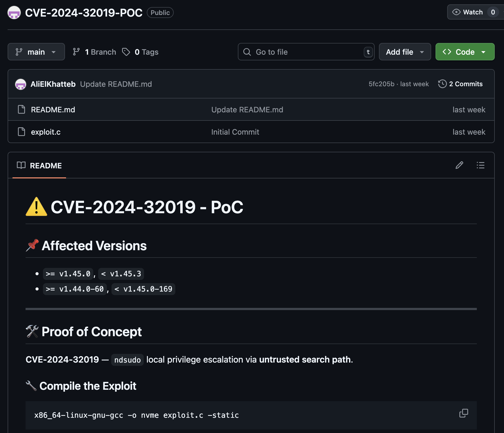
Task: View the 2 Commits history
Action: (x=466, y=84)
